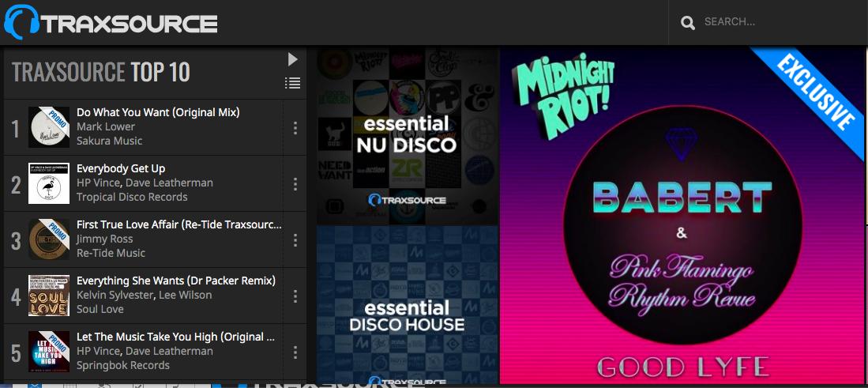Click Let The Music Take You High artwork
Screen dimensions: 868x388
coord(49,352)
